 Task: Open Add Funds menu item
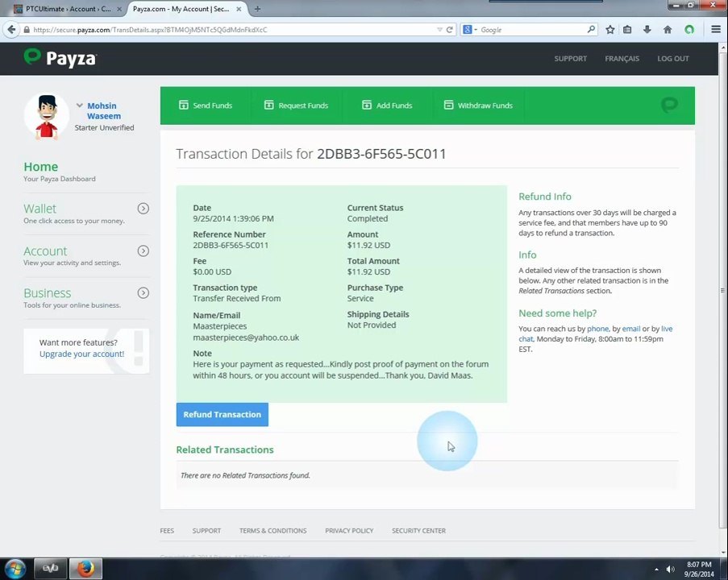[387, 106]
